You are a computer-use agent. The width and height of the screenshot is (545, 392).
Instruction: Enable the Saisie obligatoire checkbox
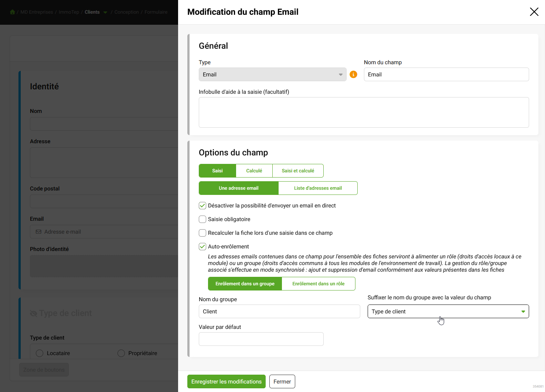(202, 219)
